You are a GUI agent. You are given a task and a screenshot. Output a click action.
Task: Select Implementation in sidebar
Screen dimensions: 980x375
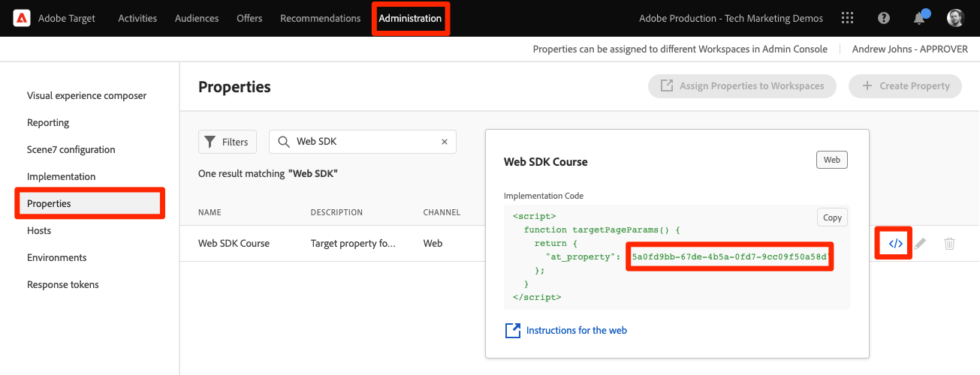(x=62, y=177)
